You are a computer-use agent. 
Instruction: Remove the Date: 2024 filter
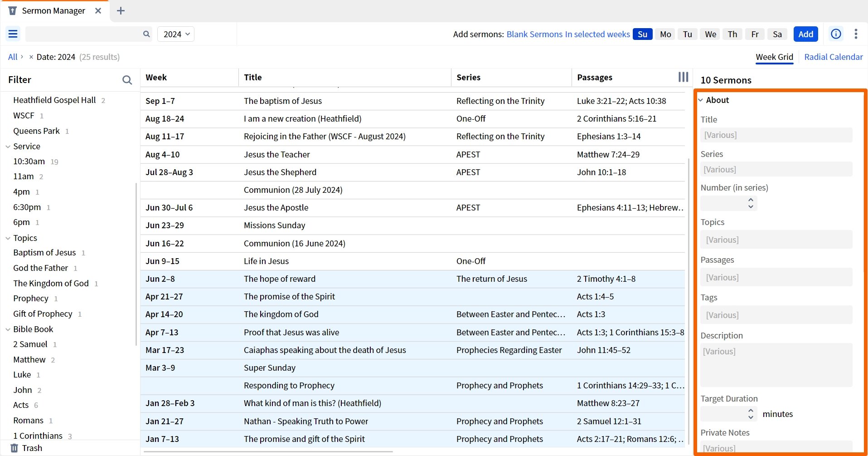31,57
